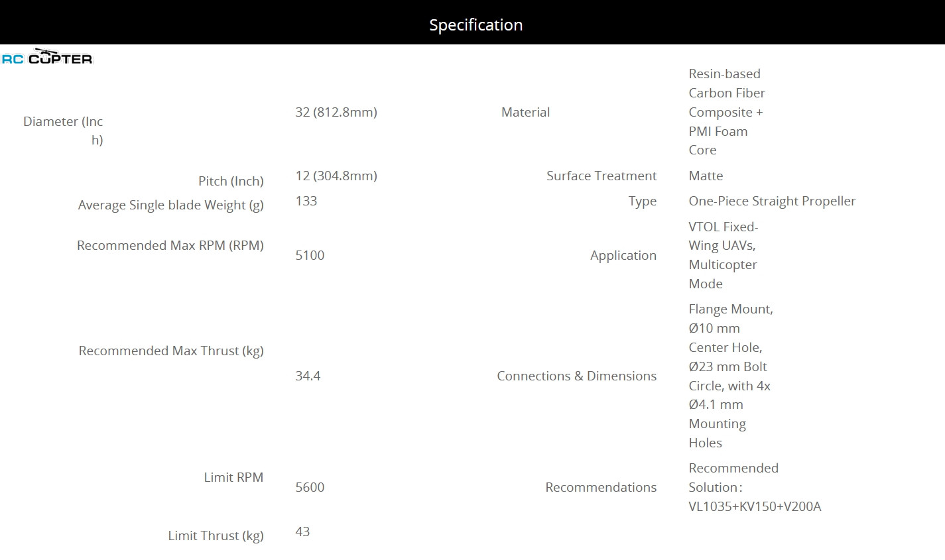The width and height of the screenshot is (945, 560).
Task: Select the One-Piece Straight Propeller text
Action: [x=772, y=201]
